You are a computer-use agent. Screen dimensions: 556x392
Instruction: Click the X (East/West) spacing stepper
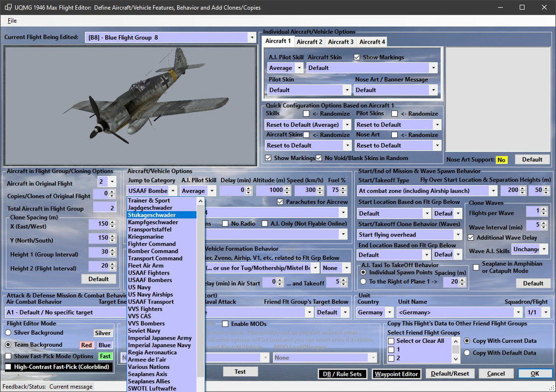112,224
